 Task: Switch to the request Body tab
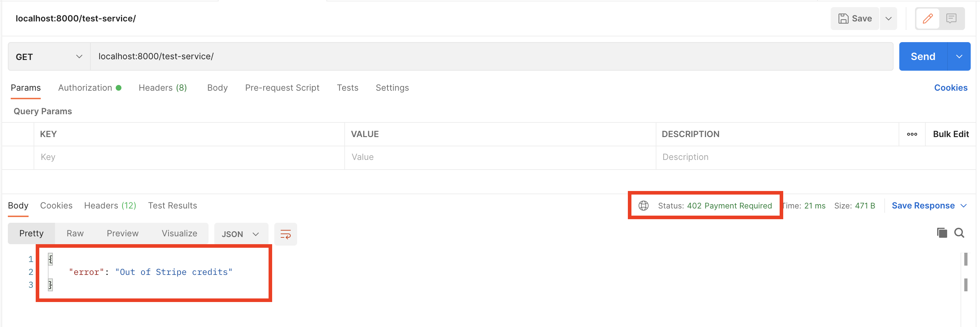[217, 88]
